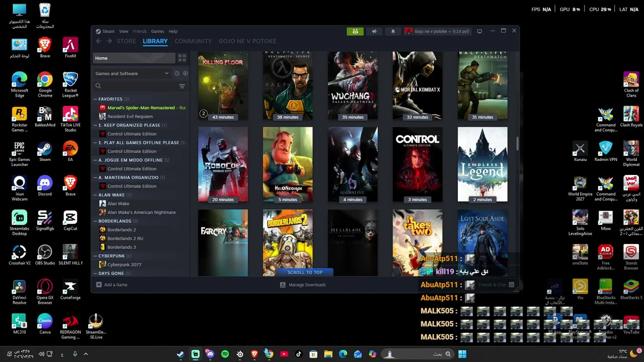Screen dimensions: 644x362
Task: Open Mortal Kombat X game cover
Action: click(418, 85)
